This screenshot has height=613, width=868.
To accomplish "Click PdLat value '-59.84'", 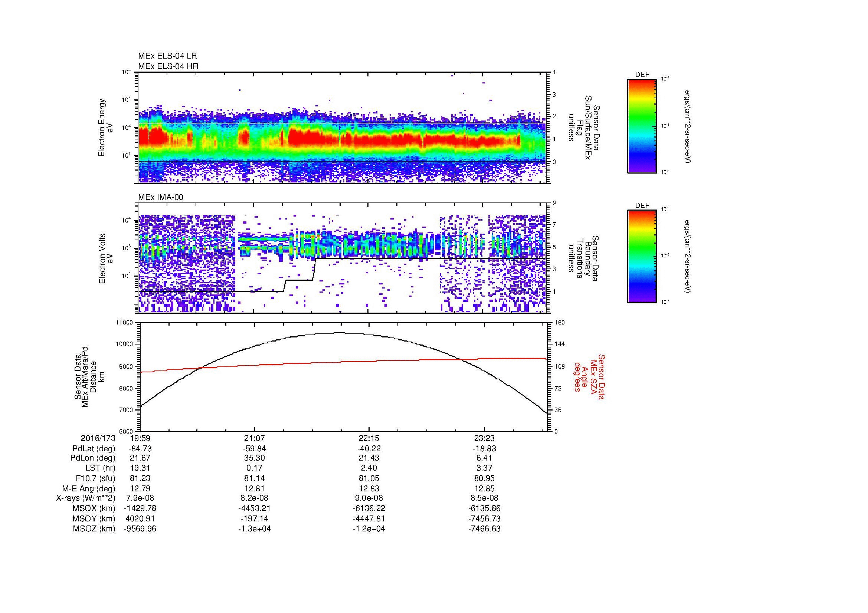I will pos(255,449).
